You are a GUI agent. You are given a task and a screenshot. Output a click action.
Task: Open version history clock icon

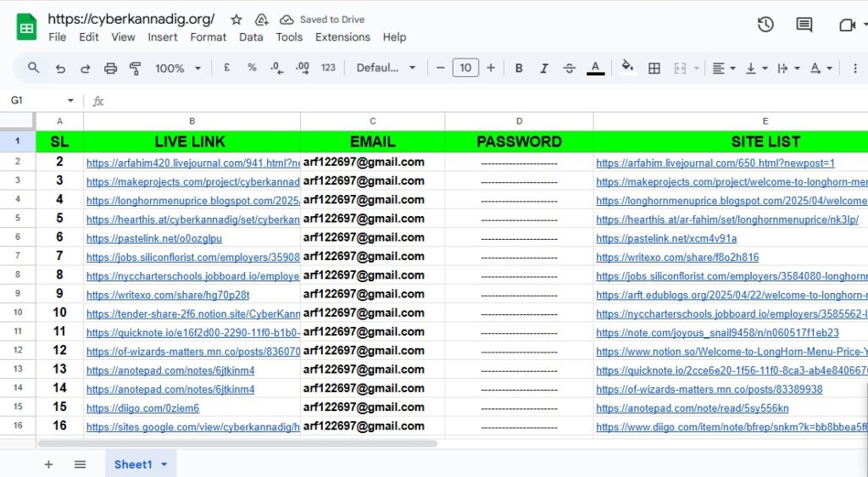pyautogui.click(x=765, y=25)
